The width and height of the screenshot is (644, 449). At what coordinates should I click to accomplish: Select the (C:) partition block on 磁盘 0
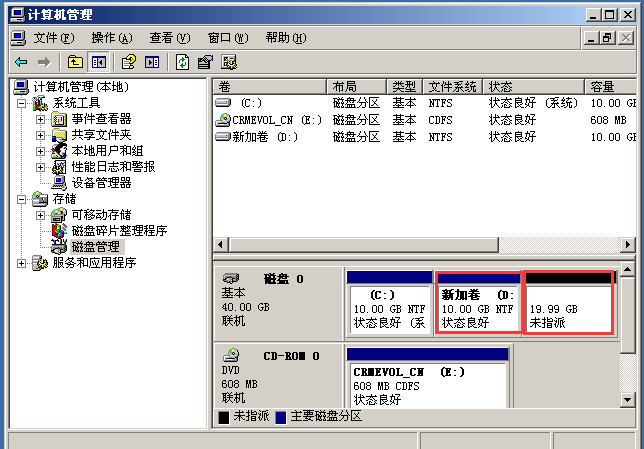(x=389, y=304)
